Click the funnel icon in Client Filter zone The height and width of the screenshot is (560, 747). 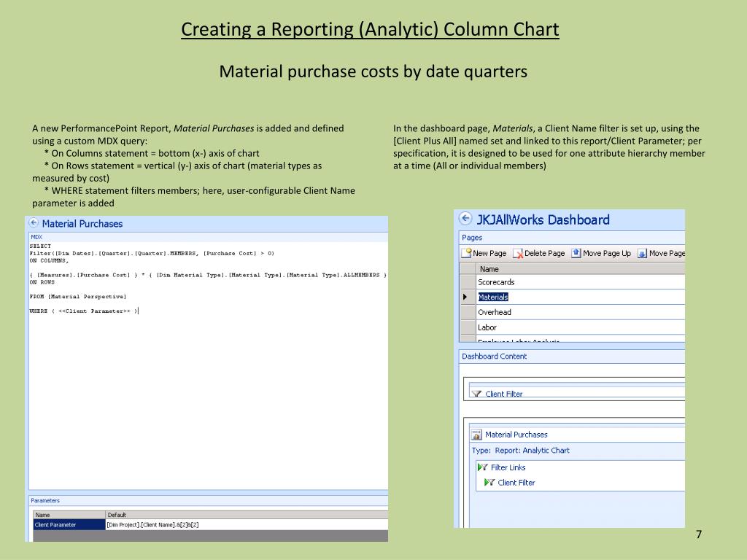(x=476, y=394)
